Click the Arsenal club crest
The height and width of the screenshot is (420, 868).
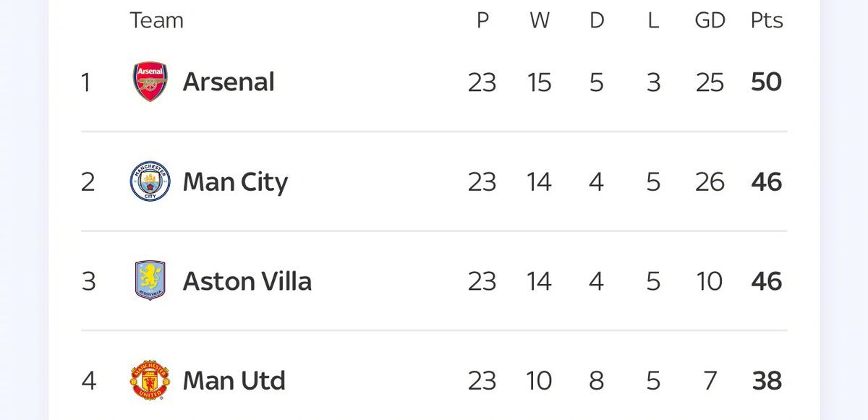point(150,82)
